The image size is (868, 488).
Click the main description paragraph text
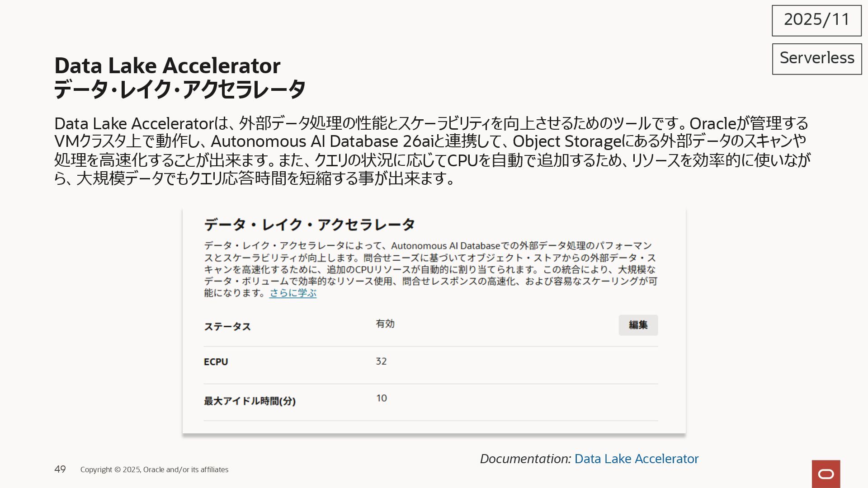pyautogui.click(x=432, y=150)
